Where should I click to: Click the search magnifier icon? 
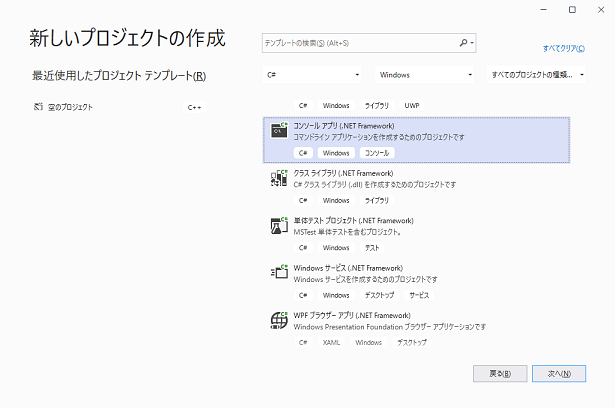(x=463, y=43)
